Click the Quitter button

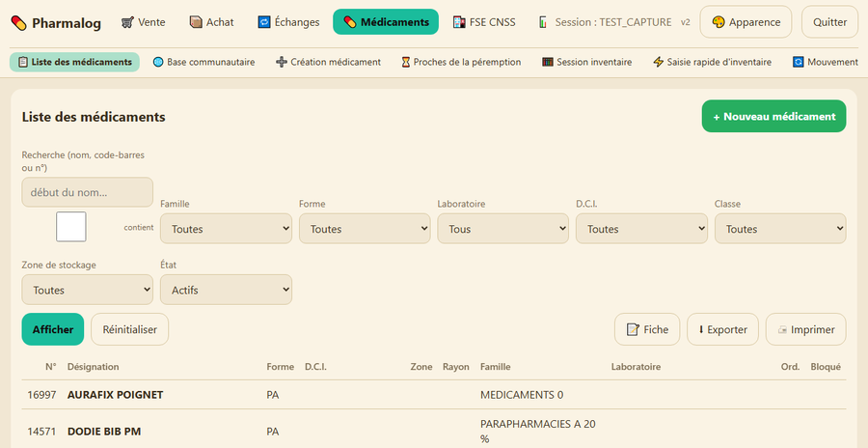[829, 22]
